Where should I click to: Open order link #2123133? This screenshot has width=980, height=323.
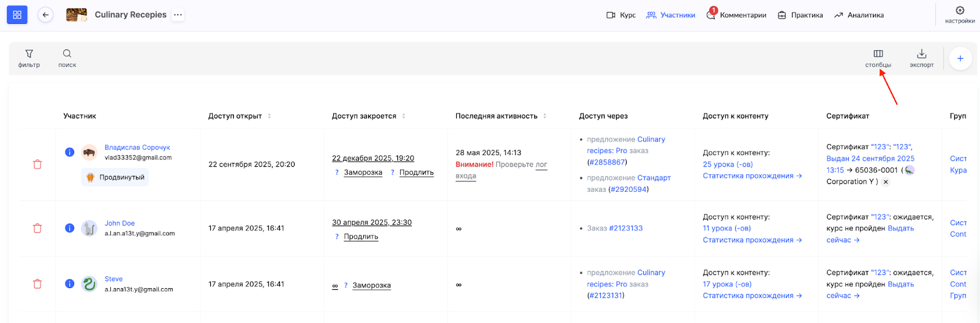pyautogui.click(x=625, y=228)
